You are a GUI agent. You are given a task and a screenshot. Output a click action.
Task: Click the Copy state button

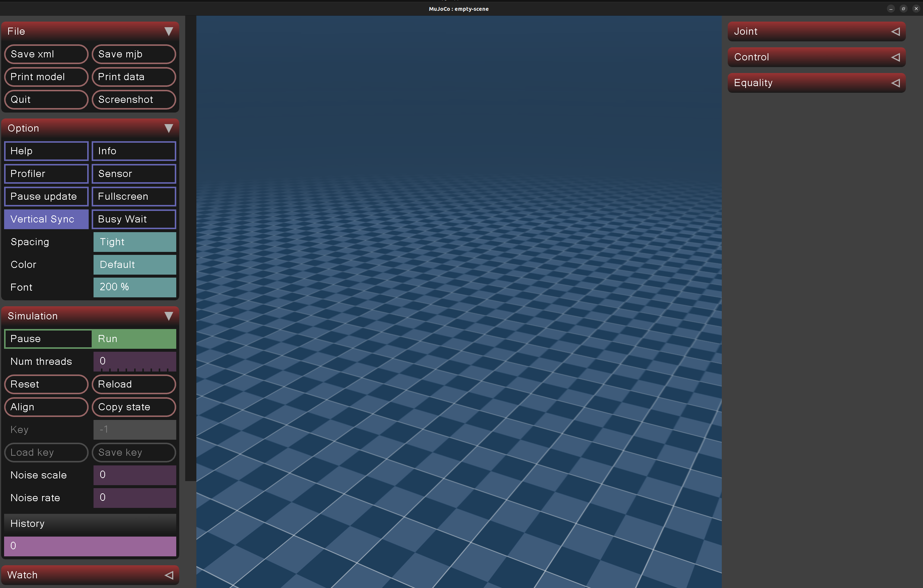134,407
